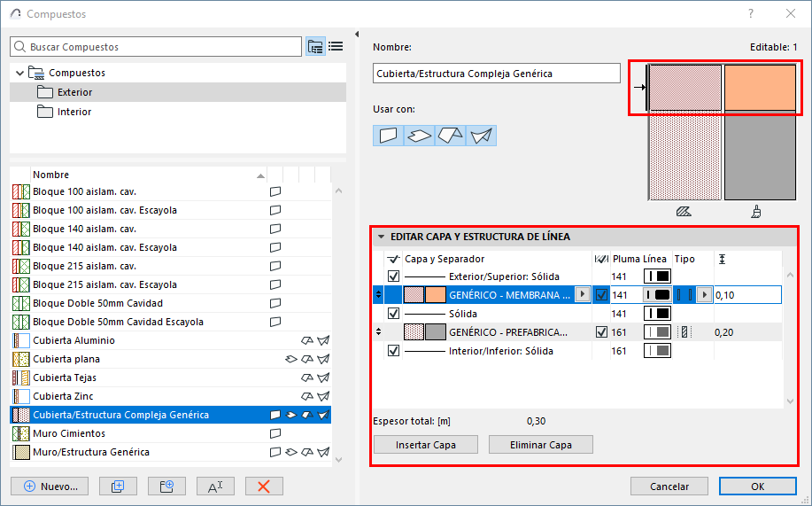Toggle Shell usage icon under Usar con
The height and width of the screenshot is (506, 812).
[481, 136]
